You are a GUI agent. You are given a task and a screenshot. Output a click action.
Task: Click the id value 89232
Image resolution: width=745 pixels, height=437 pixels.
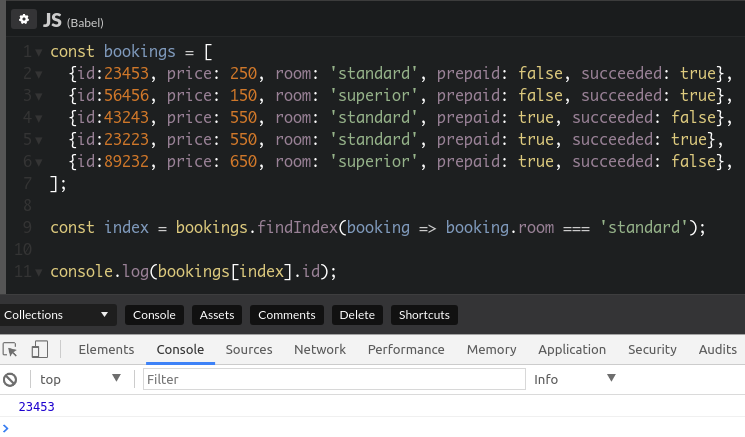tap(126, 162)
